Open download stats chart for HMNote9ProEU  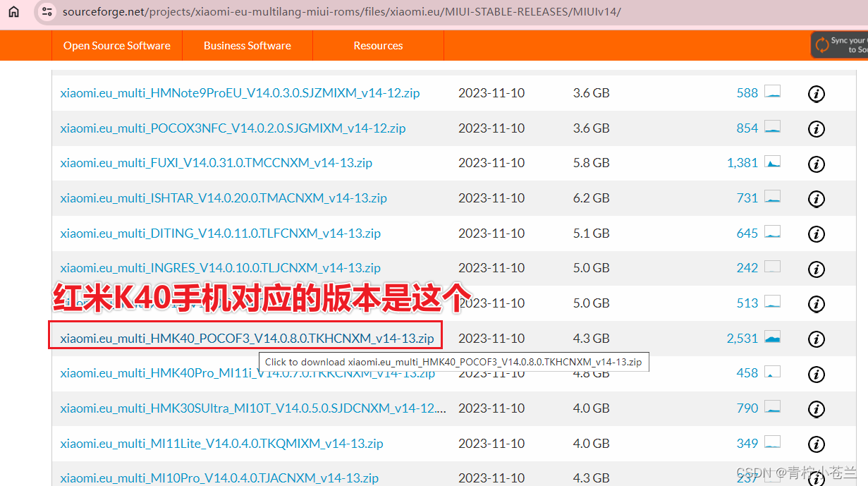773,92
